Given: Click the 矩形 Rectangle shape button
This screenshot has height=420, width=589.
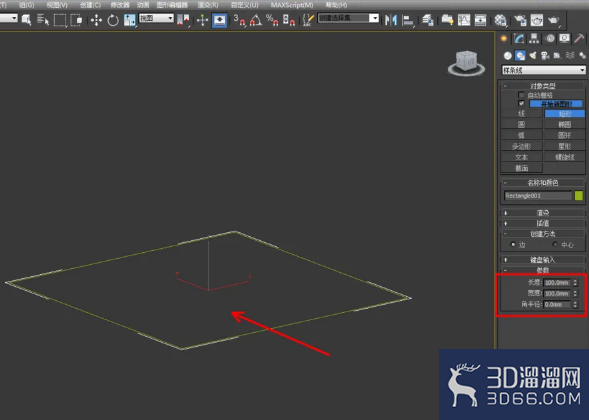Looking at the screenshot, I should pos(565,113).
